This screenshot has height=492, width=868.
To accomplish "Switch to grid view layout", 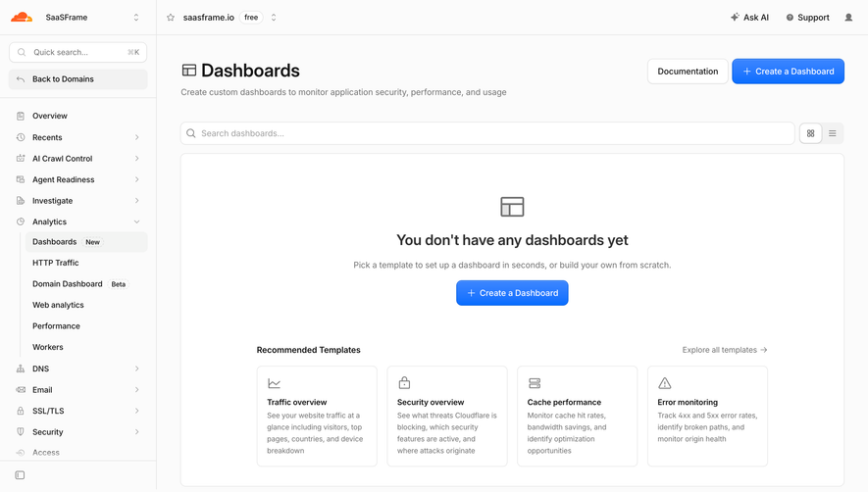I will (810, 133).
